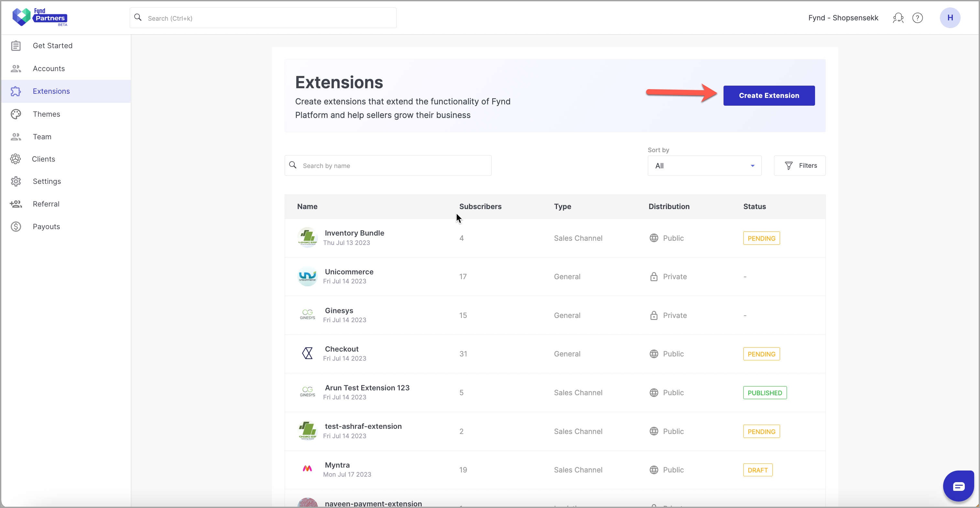Open Settings in sidebar
Image resolution: width=980 pixels, height=508 pixels.
click(x=66, y=181)
